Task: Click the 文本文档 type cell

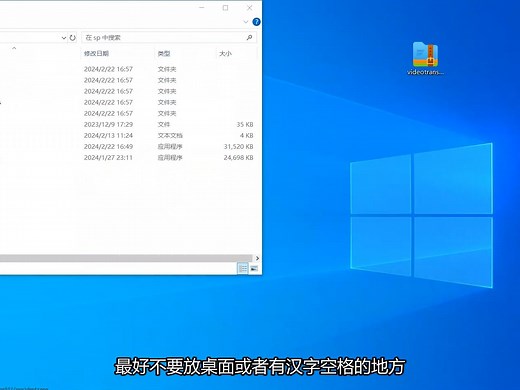Action: [170, 135]
